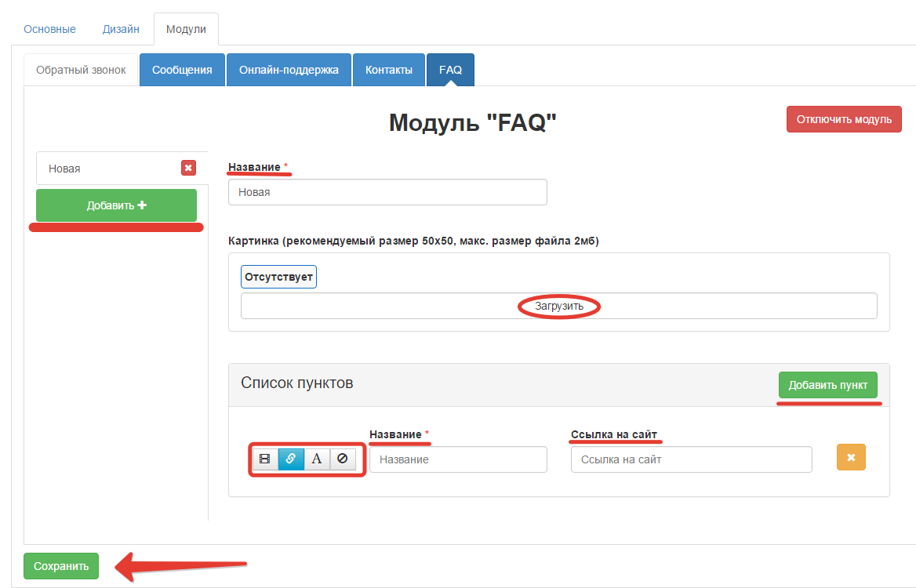Click 'Загрузить' to upload a picture
916x588 pixels.
click(x=559, y=306)
